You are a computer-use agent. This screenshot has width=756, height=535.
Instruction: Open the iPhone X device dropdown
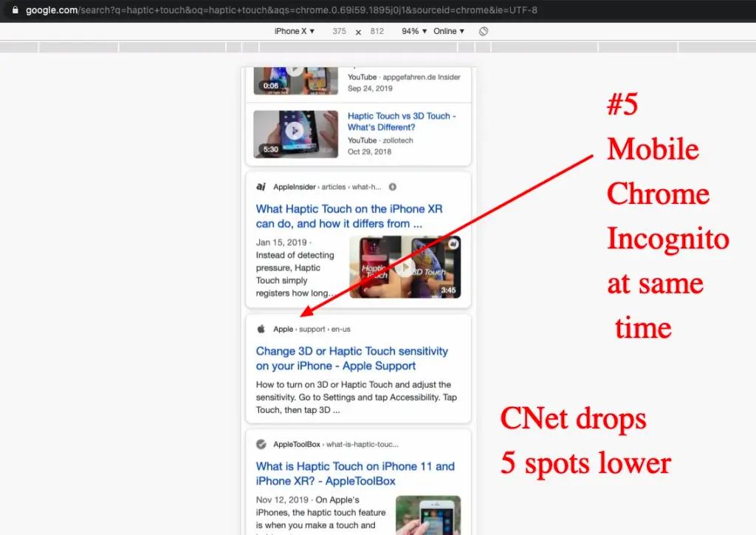click(294, 31)
